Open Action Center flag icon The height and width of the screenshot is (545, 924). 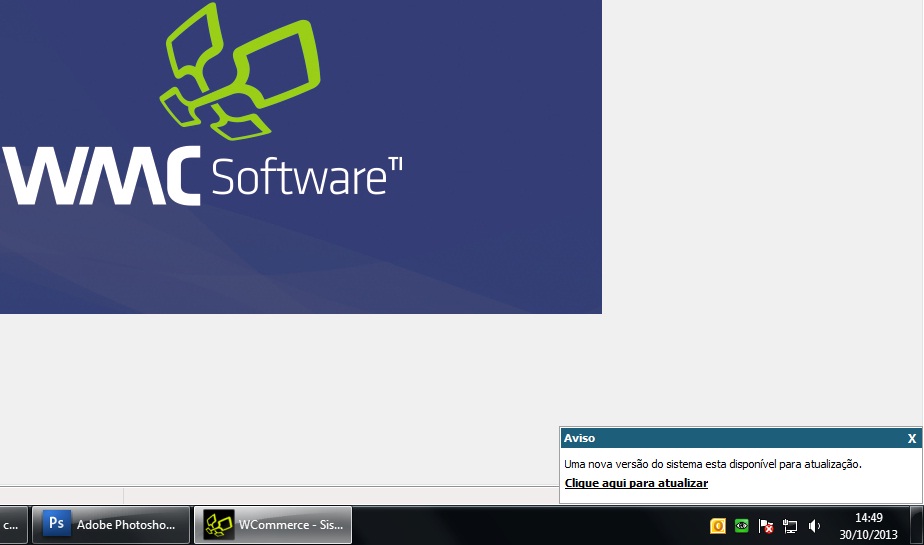tap(766, 526)
